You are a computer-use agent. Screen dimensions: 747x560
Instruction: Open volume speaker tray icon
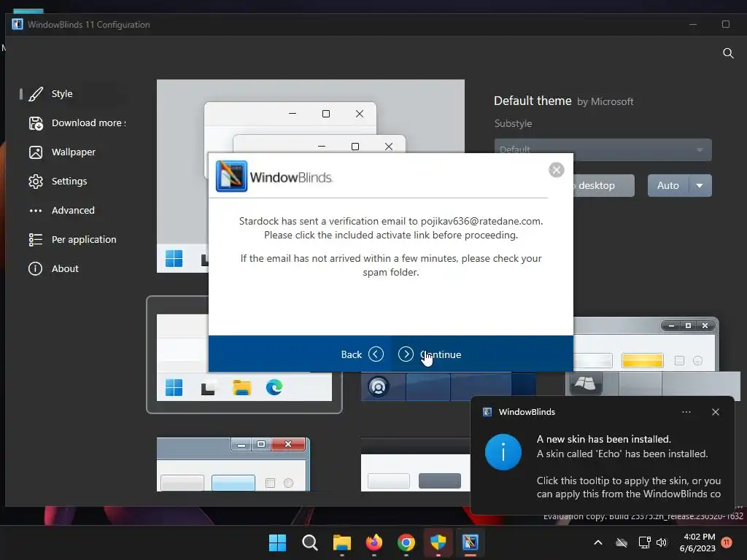pyautogui.click(x=662, y=542)
